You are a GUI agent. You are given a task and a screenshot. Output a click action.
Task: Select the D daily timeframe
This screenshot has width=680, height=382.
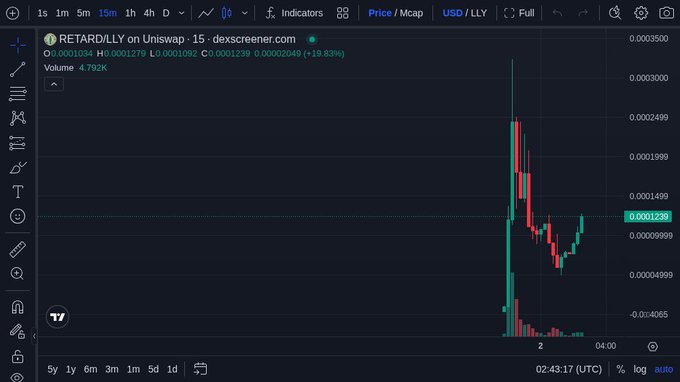click(x=166, y=13)
